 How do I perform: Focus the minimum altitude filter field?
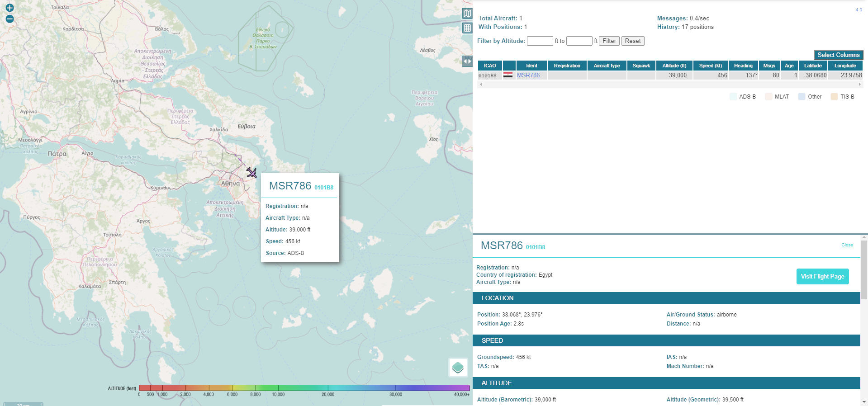click(540, 41)
